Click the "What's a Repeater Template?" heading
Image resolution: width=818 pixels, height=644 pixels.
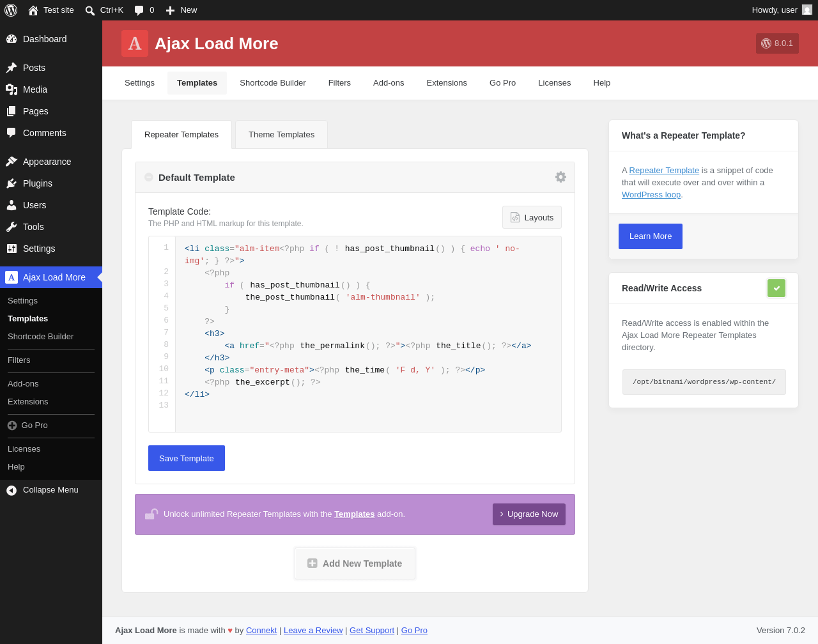pos(684,135)
